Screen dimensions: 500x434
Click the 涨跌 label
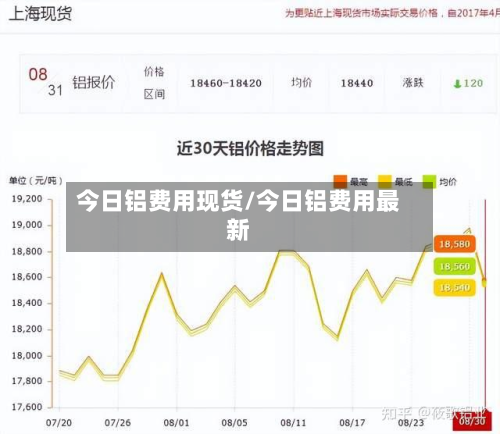pyautogui.click(x=413, y=83)
